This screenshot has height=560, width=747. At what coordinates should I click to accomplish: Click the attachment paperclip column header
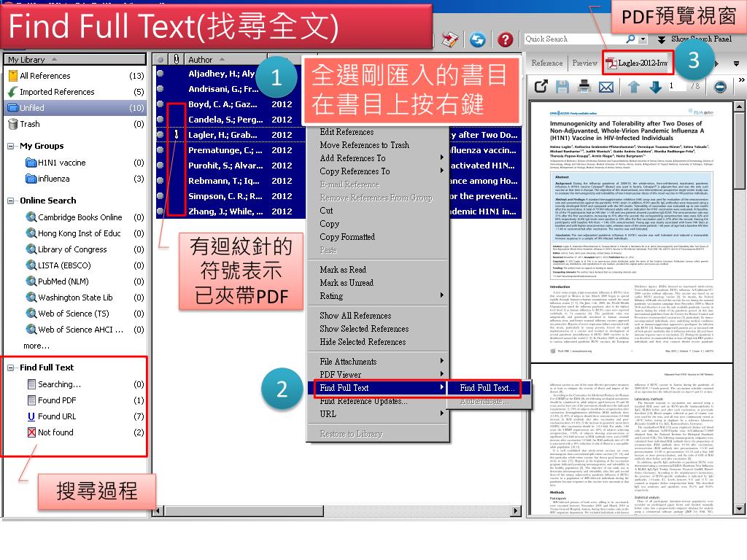(176, 60)
